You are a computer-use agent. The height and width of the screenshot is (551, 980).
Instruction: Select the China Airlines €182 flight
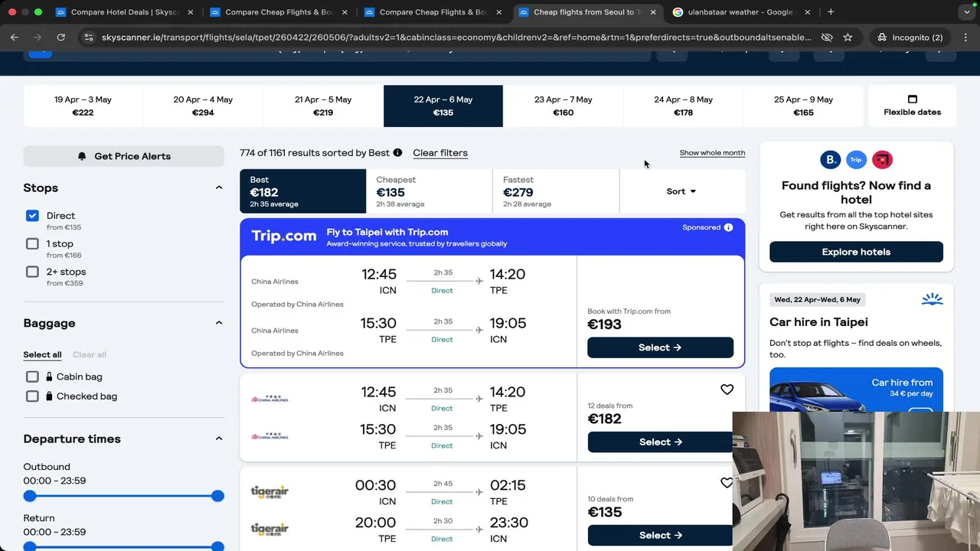(660, 442)
